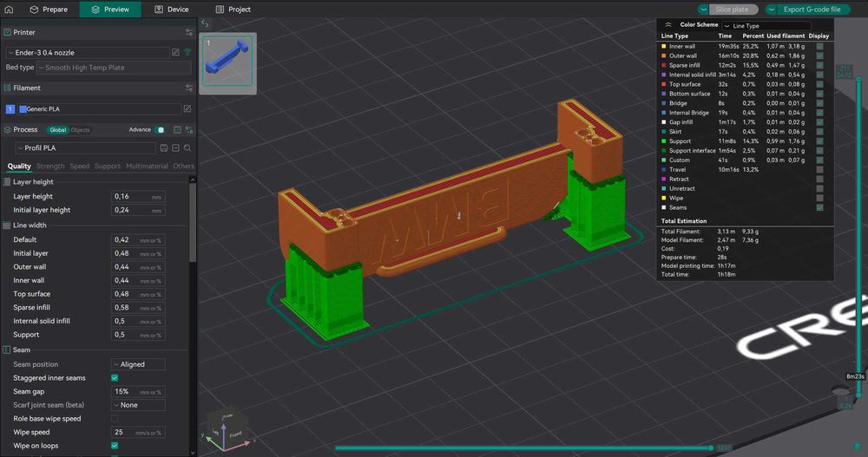This screenshot has width=868, height=457.
Task: Click the Initial layer height value field
Action: pyautogui.click(x=138, y=210)
